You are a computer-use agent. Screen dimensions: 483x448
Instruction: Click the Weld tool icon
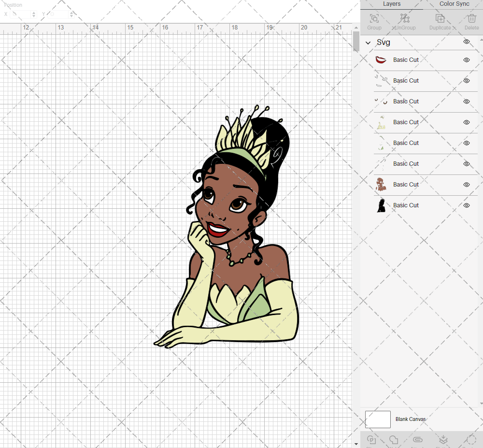pos(393,440)
